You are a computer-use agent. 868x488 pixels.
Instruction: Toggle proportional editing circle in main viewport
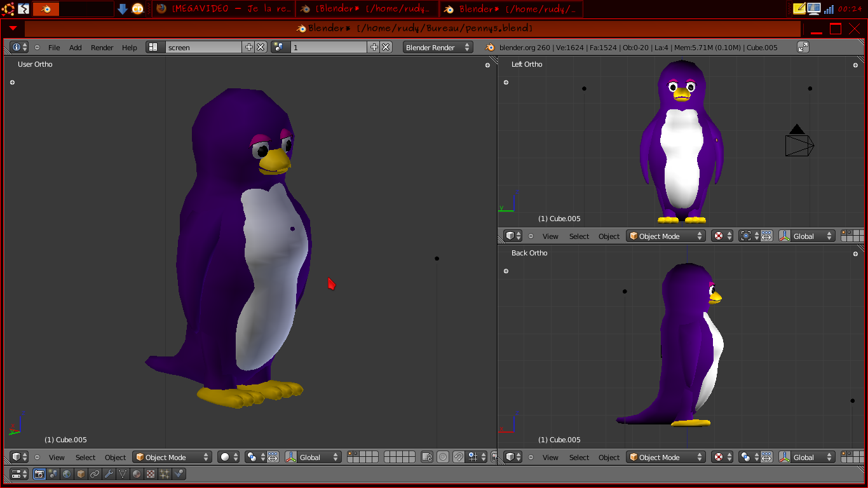[x=443, y=457]
